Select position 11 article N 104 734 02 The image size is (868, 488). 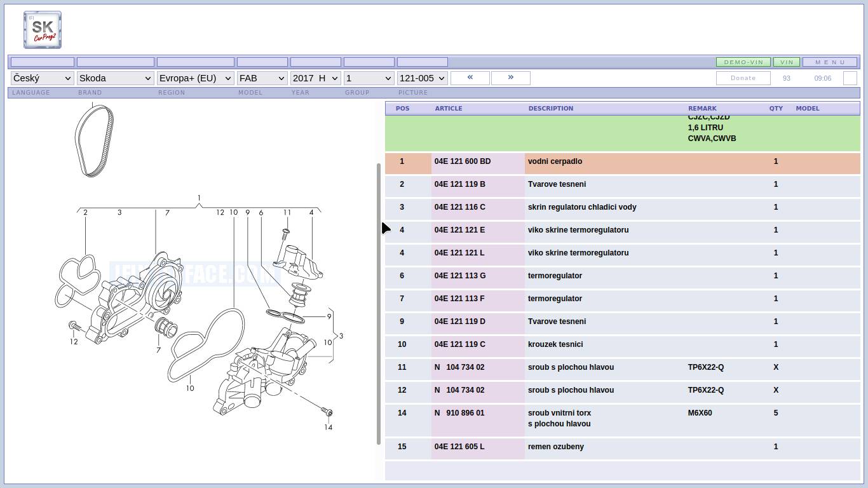459,367
